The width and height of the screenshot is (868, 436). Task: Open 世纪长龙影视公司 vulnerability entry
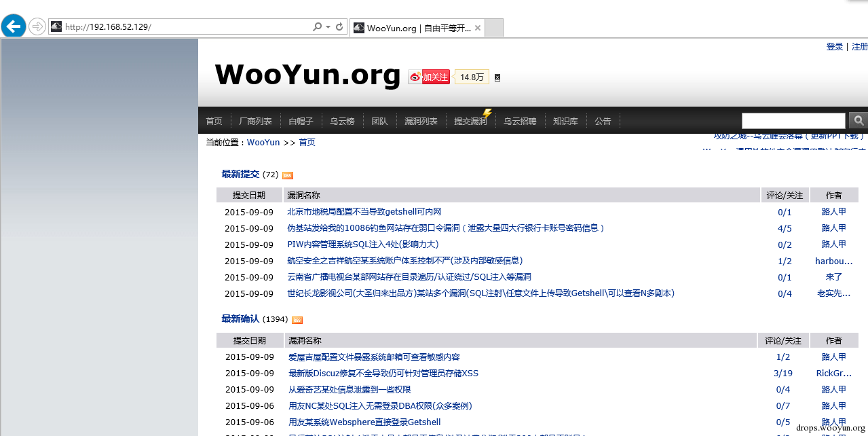click(x=481, y=293)
